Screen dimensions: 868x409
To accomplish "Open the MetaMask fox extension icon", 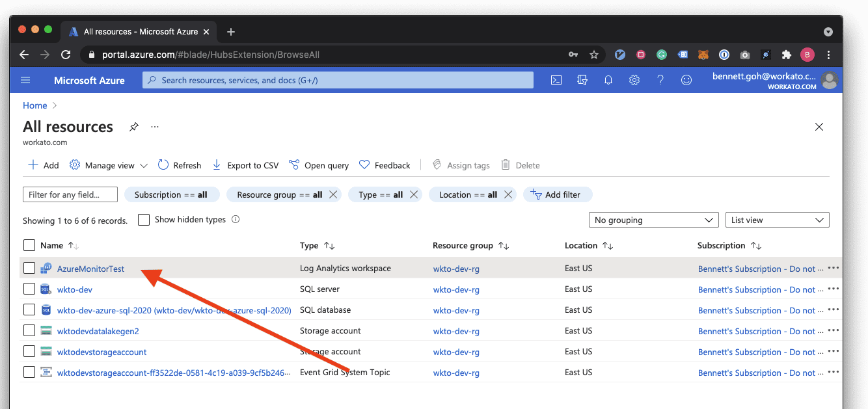I will point(703,55).
